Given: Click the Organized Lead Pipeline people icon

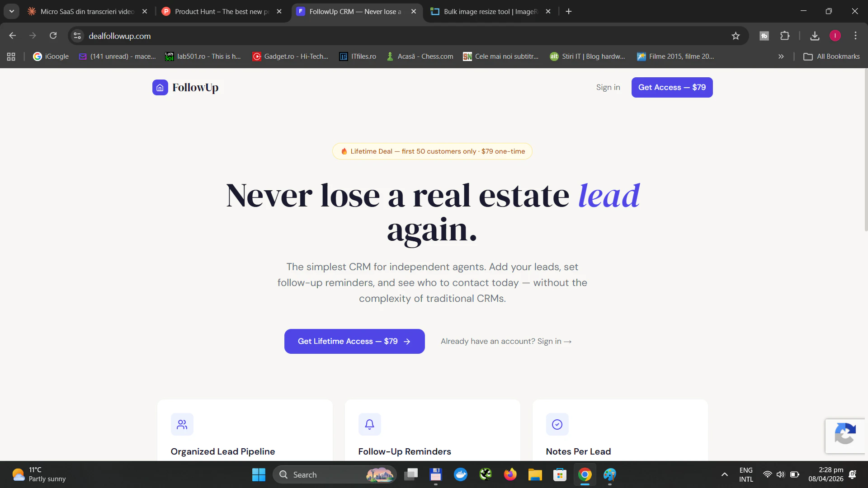Looking at the screenshot, I should pos(182,424).
